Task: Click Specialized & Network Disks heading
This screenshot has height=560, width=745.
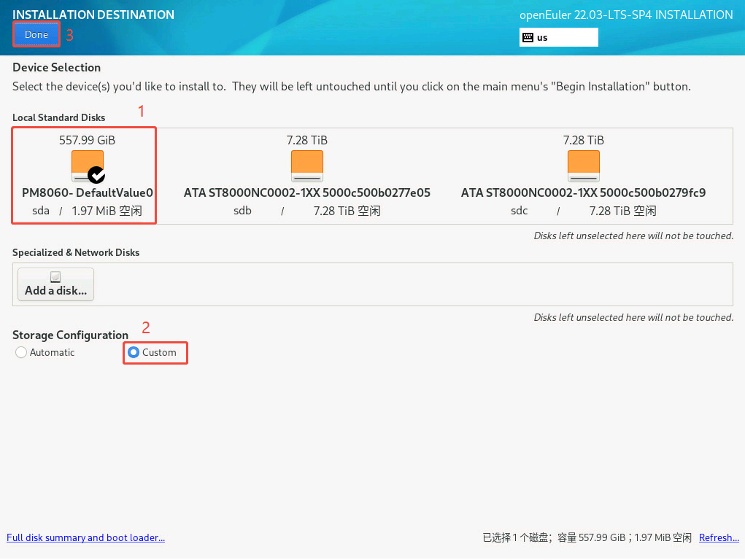Action: 76,252
